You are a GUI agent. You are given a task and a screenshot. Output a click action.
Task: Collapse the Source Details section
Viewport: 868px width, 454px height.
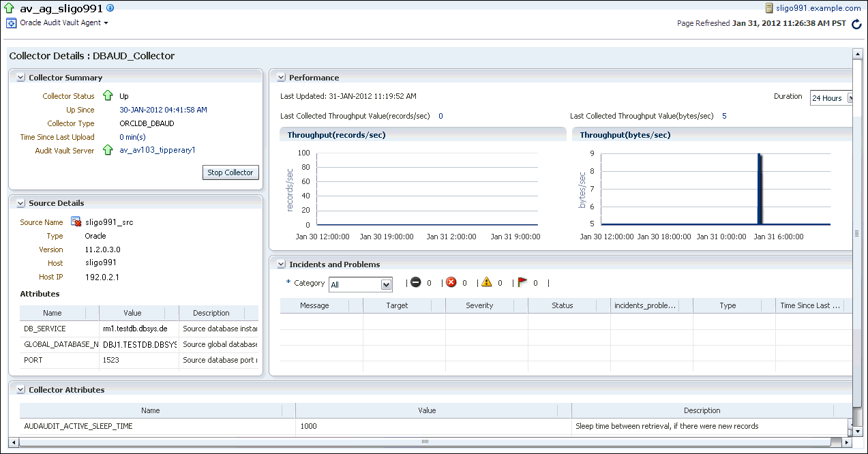point(20,203)
